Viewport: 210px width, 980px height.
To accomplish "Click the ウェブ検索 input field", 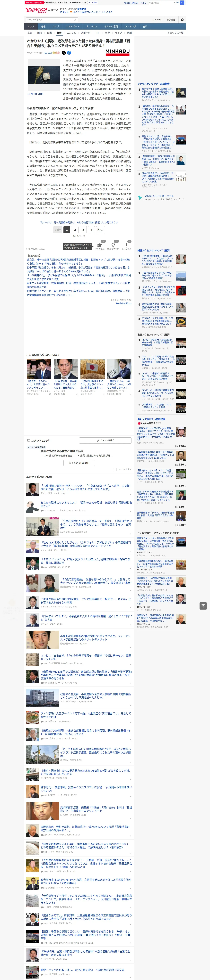I will click(161, 3).
